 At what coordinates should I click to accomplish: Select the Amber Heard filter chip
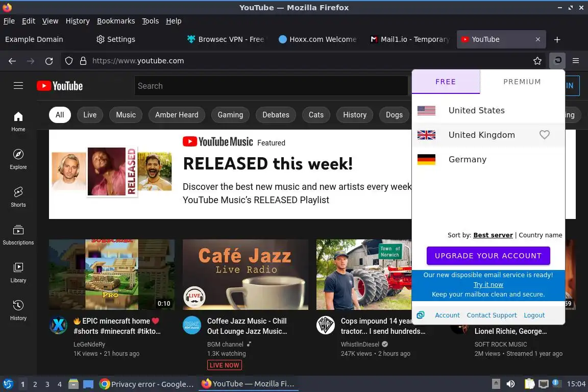pos(177,115)
